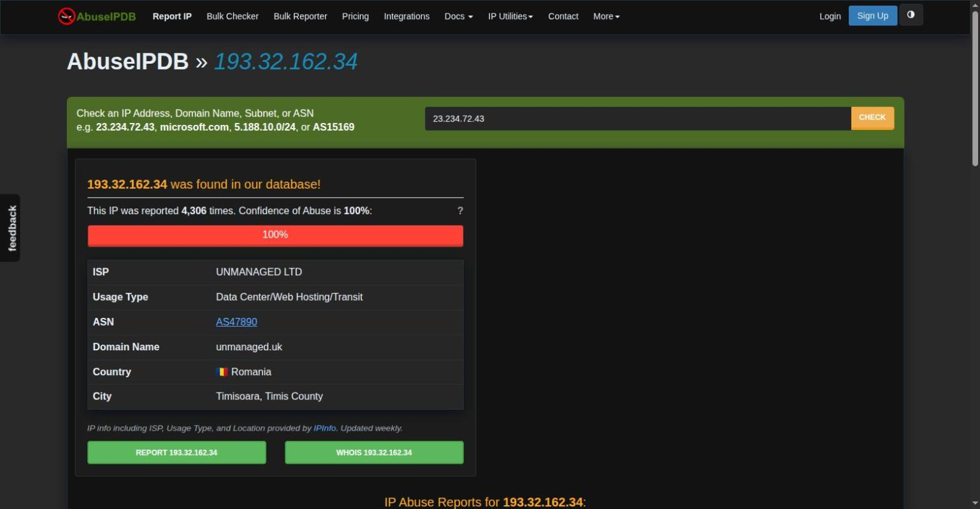980x509 pixels.
Task: Click the 193.32.162.34 heading link
Action: pyautogui.click(x=285, y=62)
